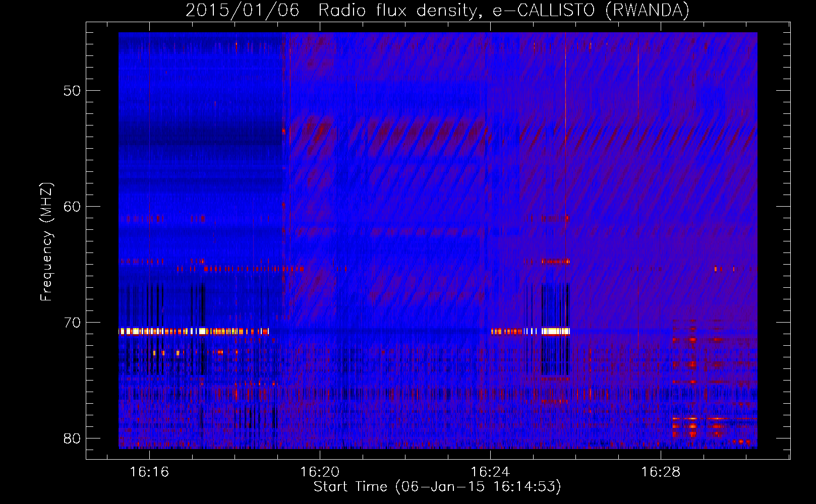Click the time tick label "16:20"

320,472
